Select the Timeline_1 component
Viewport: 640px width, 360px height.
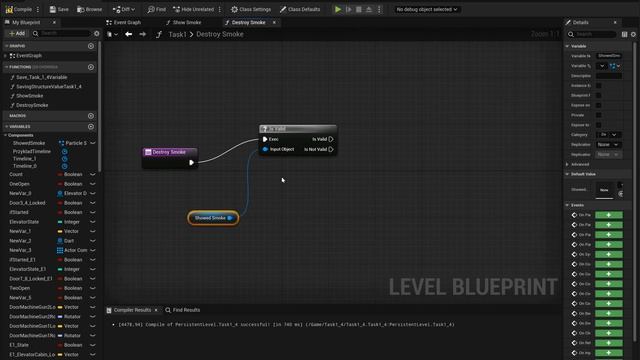tap(24, 159)
